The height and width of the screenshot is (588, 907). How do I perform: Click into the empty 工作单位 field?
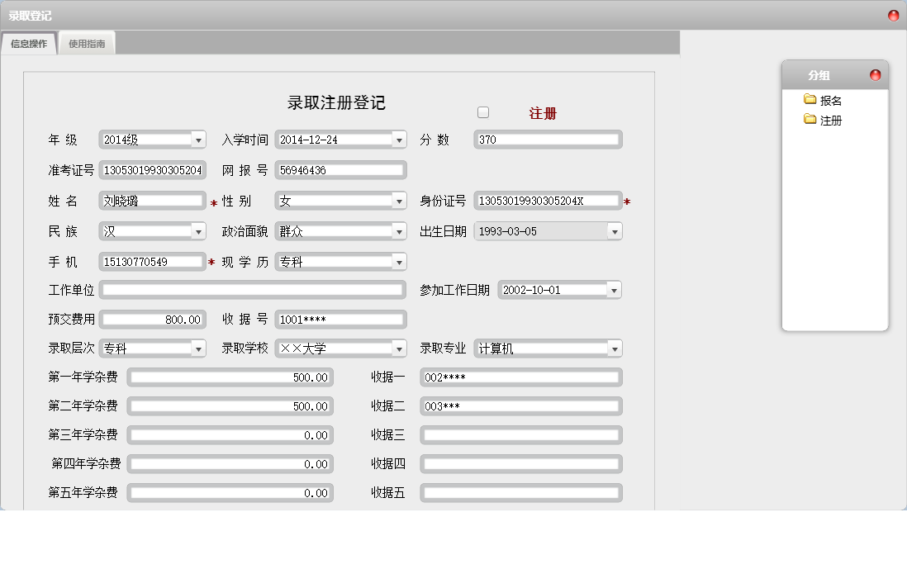click(x=252, y=290)
